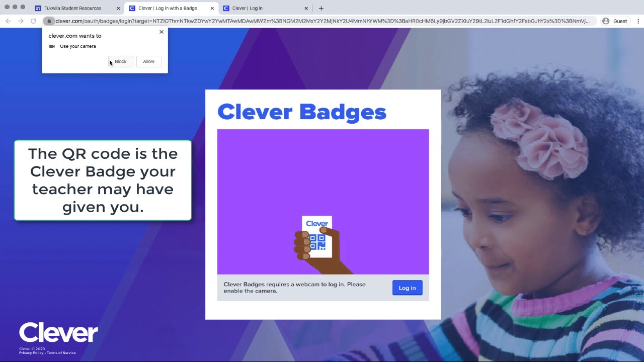Click the QR code explanation caption
Viewport: 644px width, 362px height.
103,180
